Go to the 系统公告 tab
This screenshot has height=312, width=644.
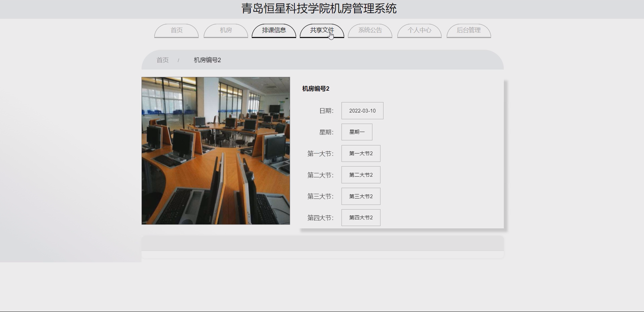tap(370, 31)
